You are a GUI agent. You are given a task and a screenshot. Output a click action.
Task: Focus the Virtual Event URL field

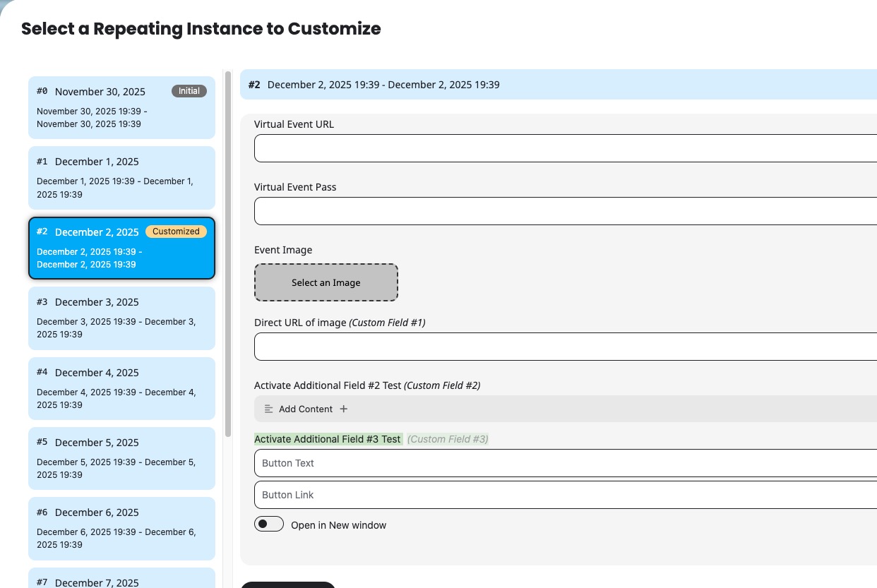coord(565,148)
